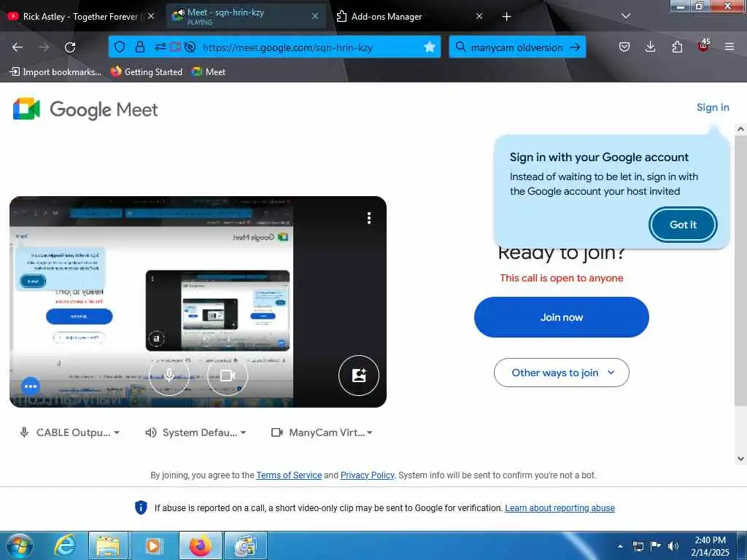The width and height of the screenshot is (747, 560).
Task: Launch Internet Explorer from the taskbar
Action: [64, 545]
